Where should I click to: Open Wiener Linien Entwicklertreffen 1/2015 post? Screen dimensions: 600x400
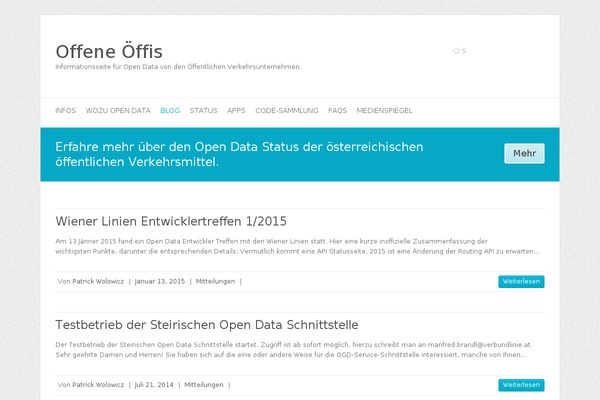click(x=171, y=221)
